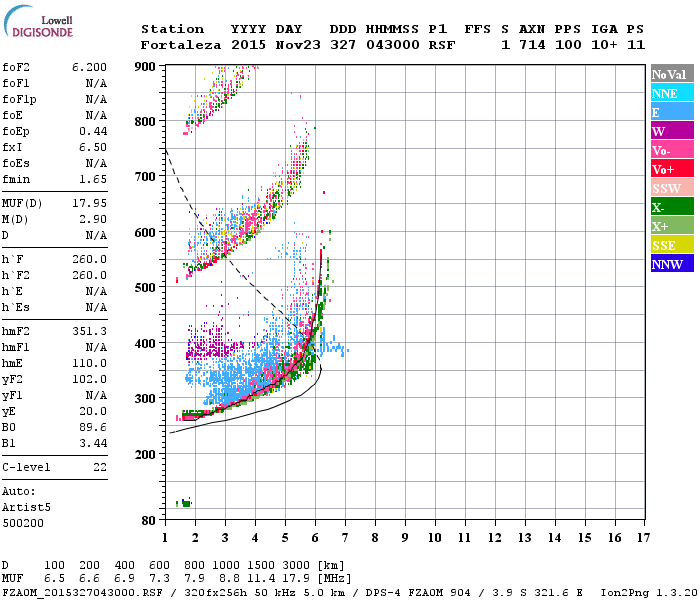Select the Vo+ red legend swatch
This screenshot has width=700, height=600.
[672, 169]
